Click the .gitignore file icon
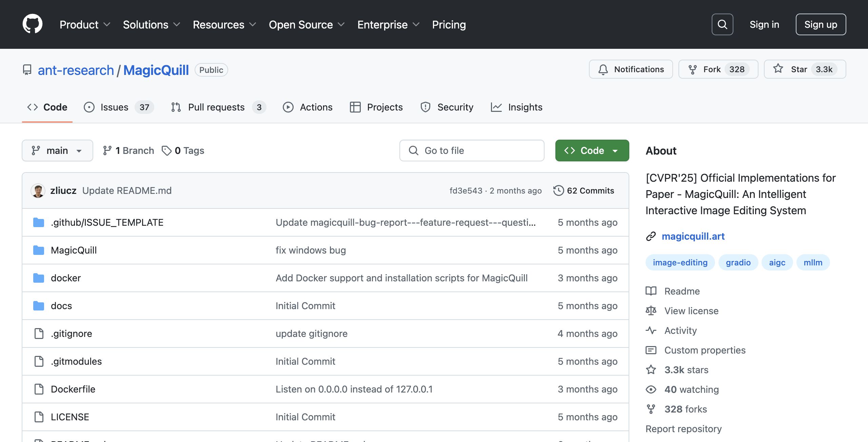The height and width of the screenshot is (442, 868). click(x=39, y=334)
